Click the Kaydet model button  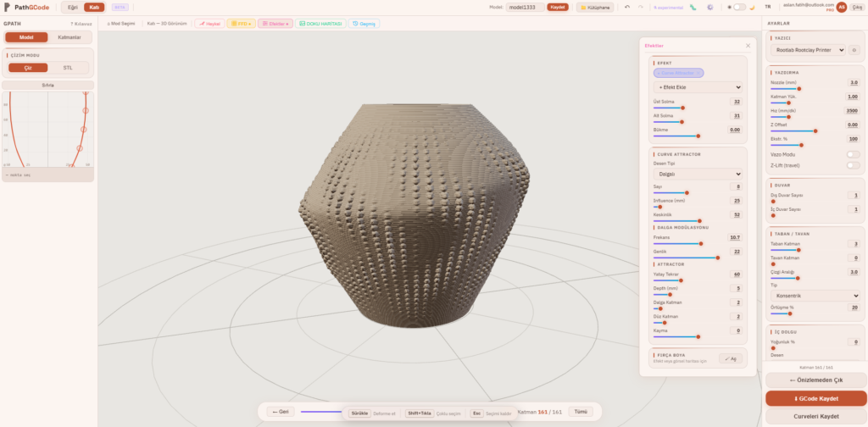558,7
